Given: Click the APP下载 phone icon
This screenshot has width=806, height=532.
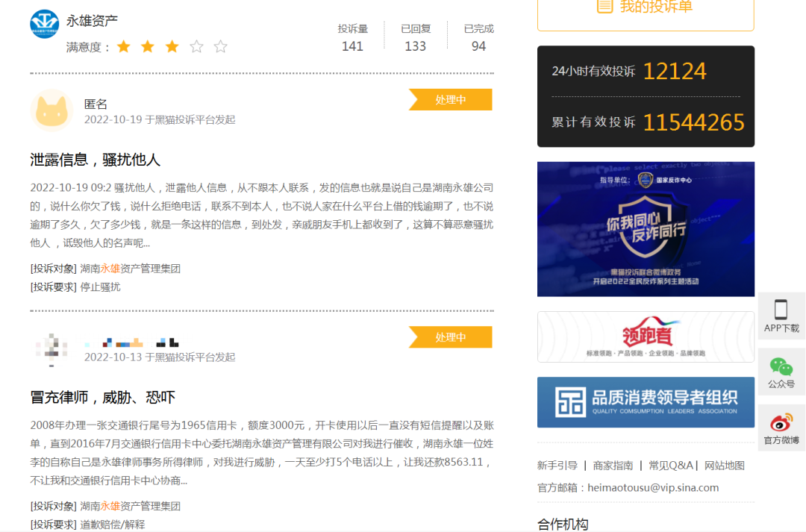Looking at the screenshot, I should (781, 310).
